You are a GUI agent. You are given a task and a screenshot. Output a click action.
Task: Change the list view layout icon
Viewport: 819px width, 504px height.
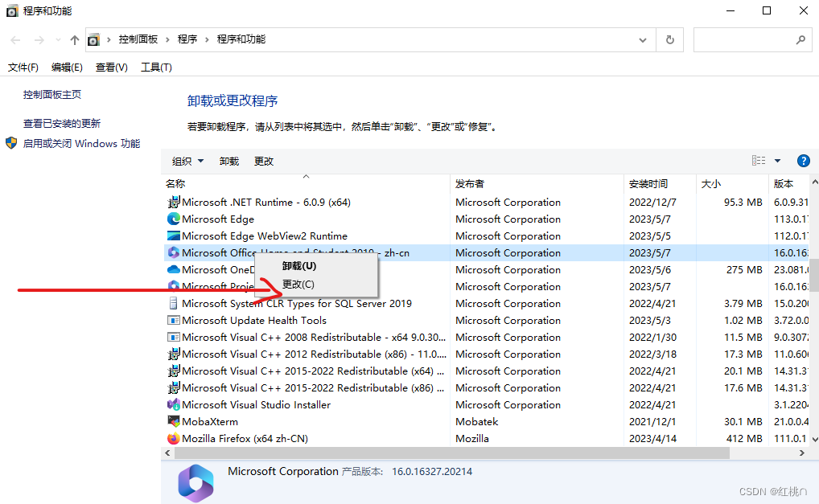tap(759, 161)
